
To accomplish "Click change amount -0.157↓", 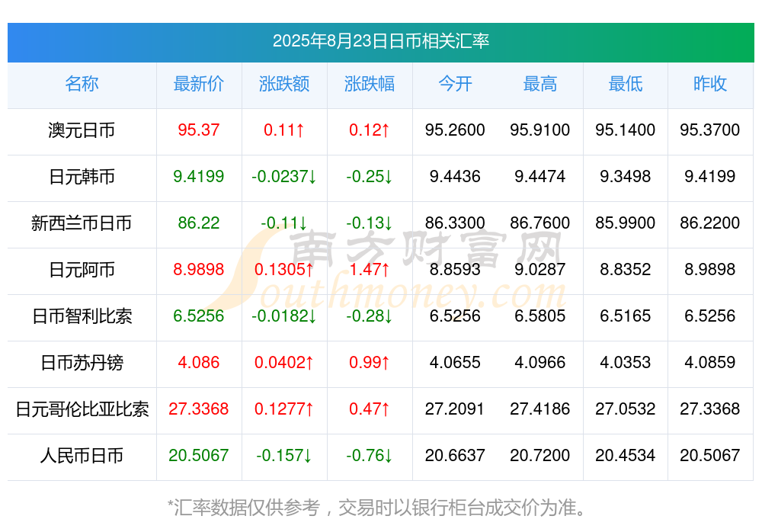I will (284, 456).
